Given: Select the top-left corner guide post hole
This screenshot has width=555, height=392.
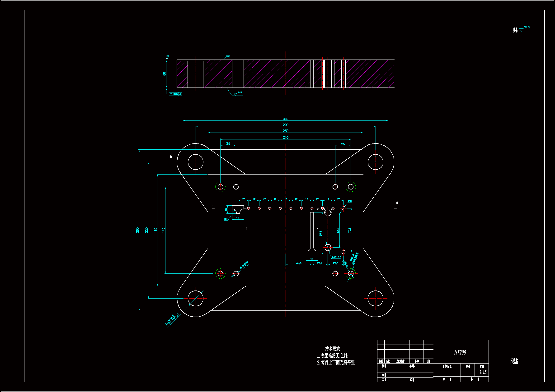Looking at the screenshot, I should 196,162.
